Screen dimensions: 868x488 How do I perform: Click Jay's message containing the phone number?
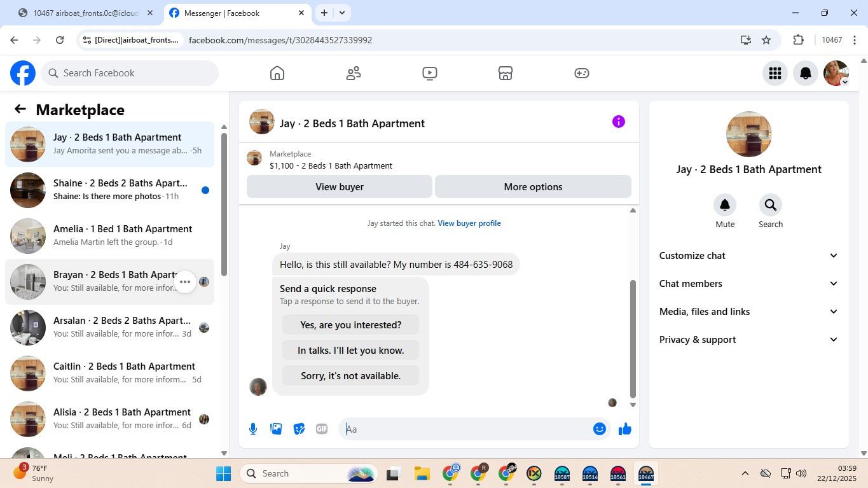coord(396,265)
